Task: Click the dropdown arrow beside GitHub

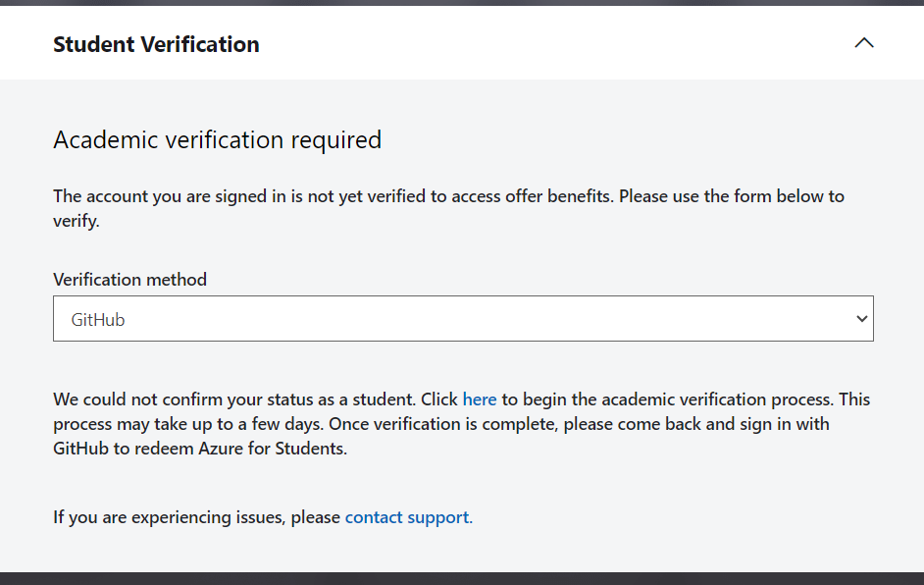Action: (x=860, y=318)
